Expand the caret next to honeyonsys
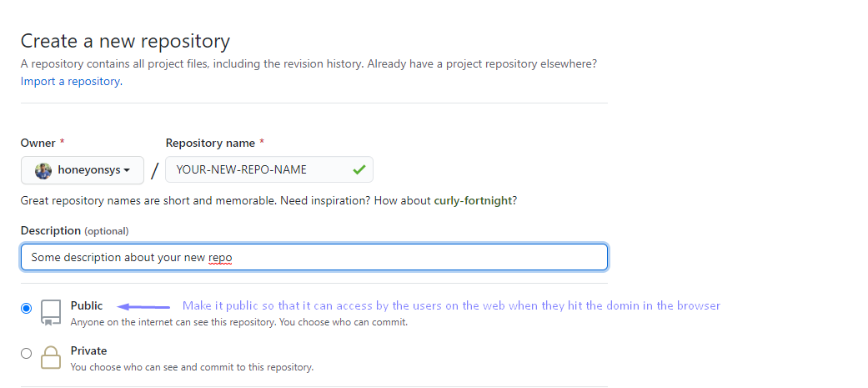868x388 pixels. coord(127,171)
